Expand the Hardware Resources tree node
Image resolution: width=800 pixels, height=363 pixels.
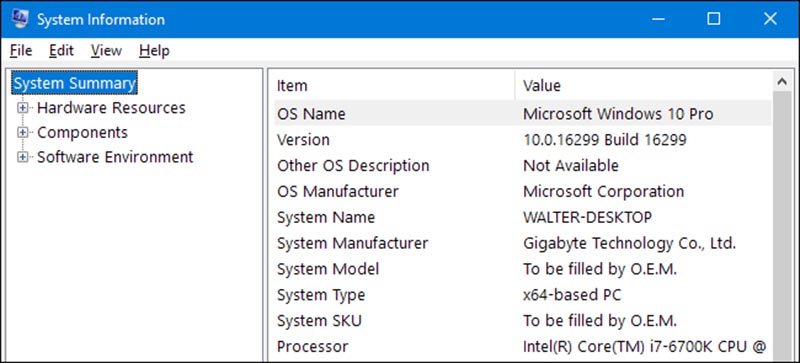tap(22, 108)
